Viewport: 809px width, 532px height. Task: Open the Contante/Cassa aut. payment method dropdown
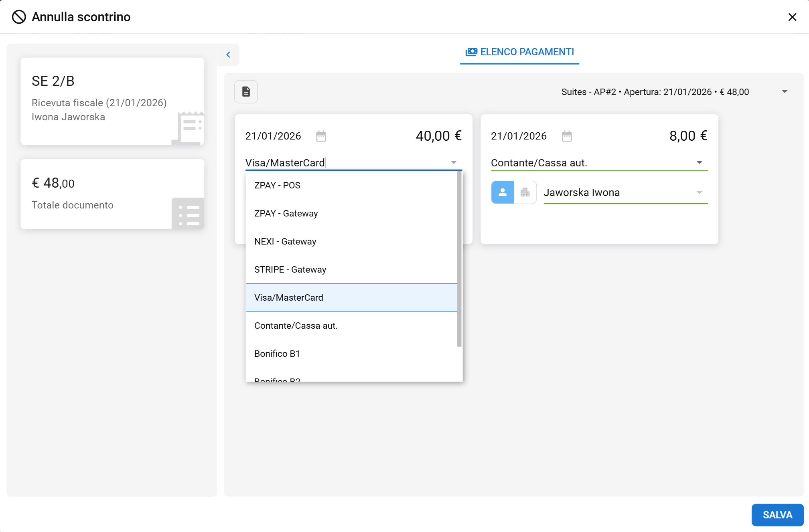click(x=699, y=163)
